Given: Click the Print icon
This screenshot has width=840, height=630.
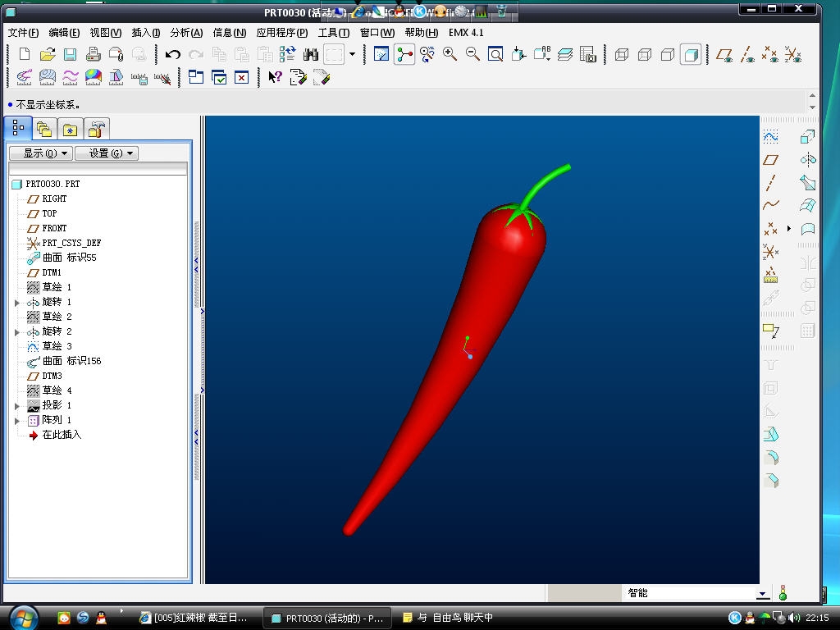Looking at the screenshot, I should (94, 54).
